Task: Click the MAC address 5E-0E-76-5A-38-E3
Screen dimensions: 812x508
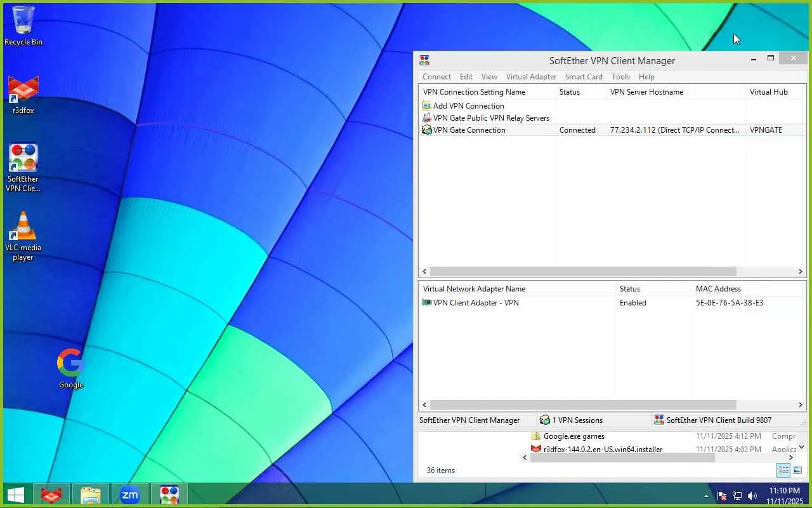Action: tap(730, 303)
